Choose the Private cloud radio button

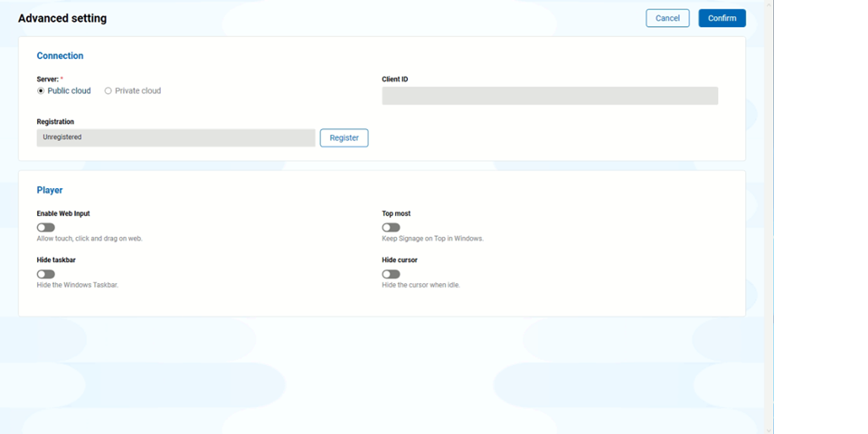tap(108, 91)
